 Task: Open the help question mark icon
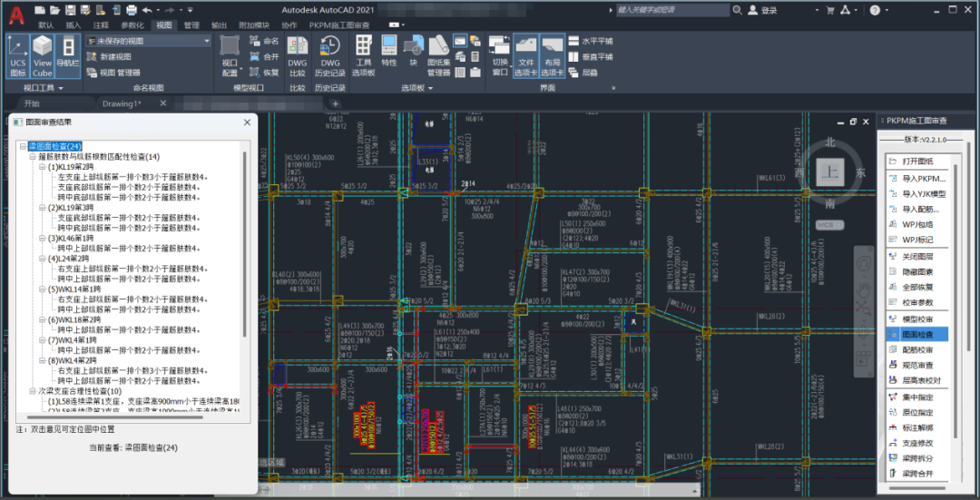(875, 10)
